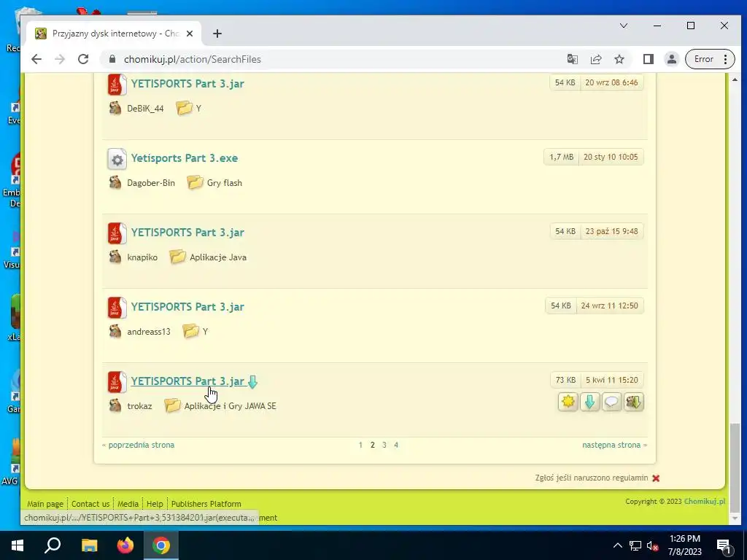Click the gear exe file icon

pyautogui.click(x=117, y=159)
